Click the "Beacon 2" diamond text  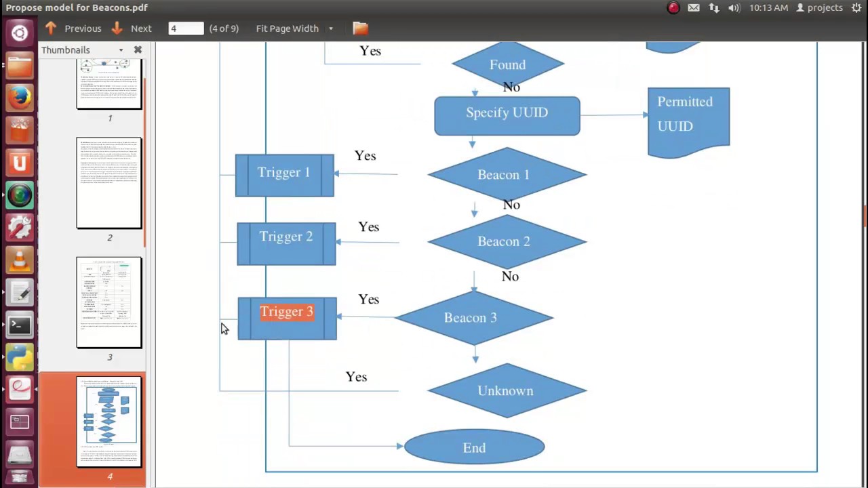coord(503,241)
